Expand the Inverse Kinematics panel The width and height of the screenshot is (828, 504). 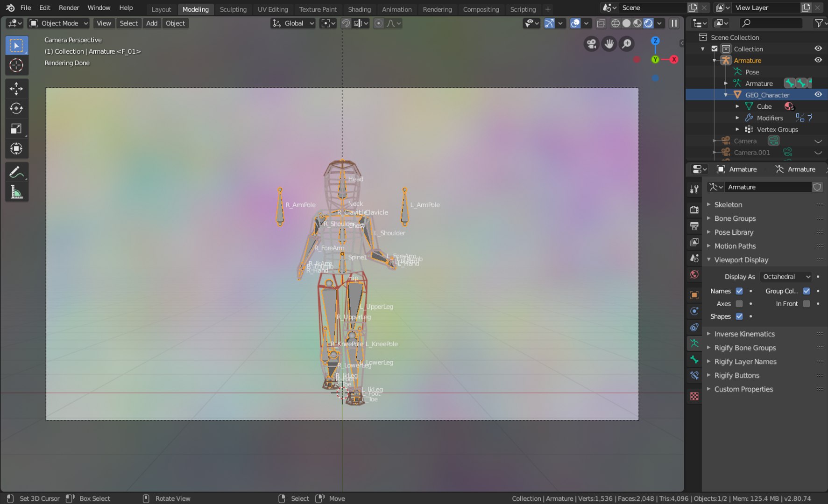pos(744,334)
